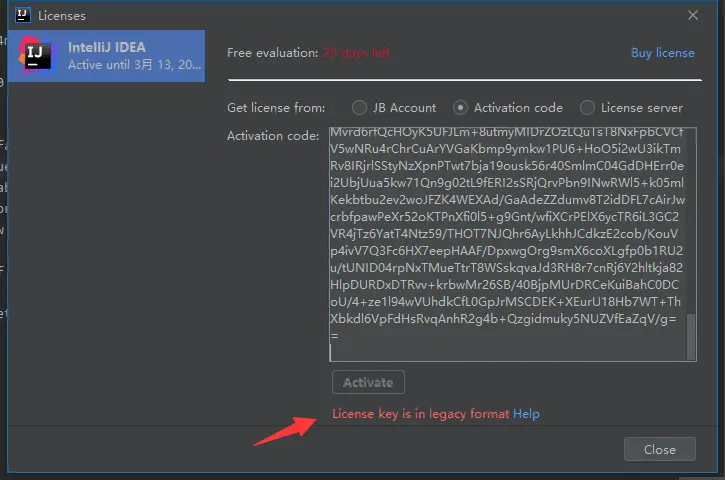Click the 'Free evaluation:' label
The image size is (725, 480).
[x=272, y=53]
